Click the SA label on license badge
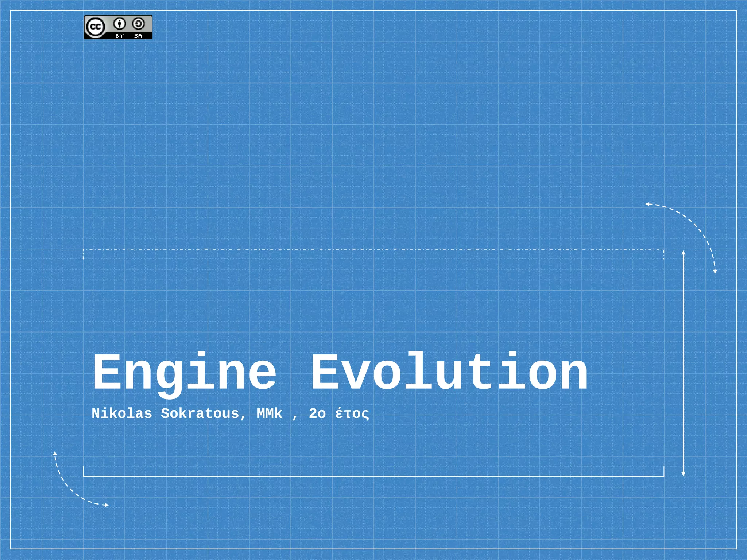 [x=138, y=36]
